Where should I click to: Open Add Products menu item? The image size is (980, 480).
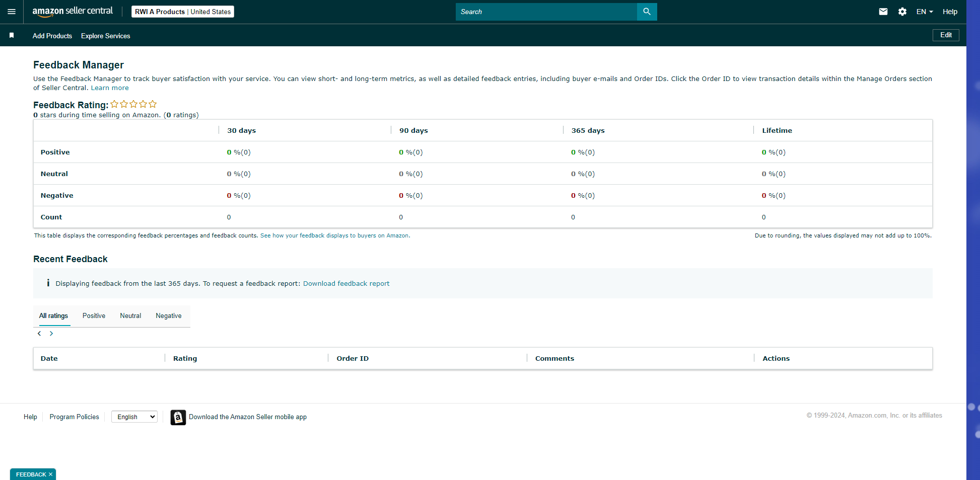52,36
